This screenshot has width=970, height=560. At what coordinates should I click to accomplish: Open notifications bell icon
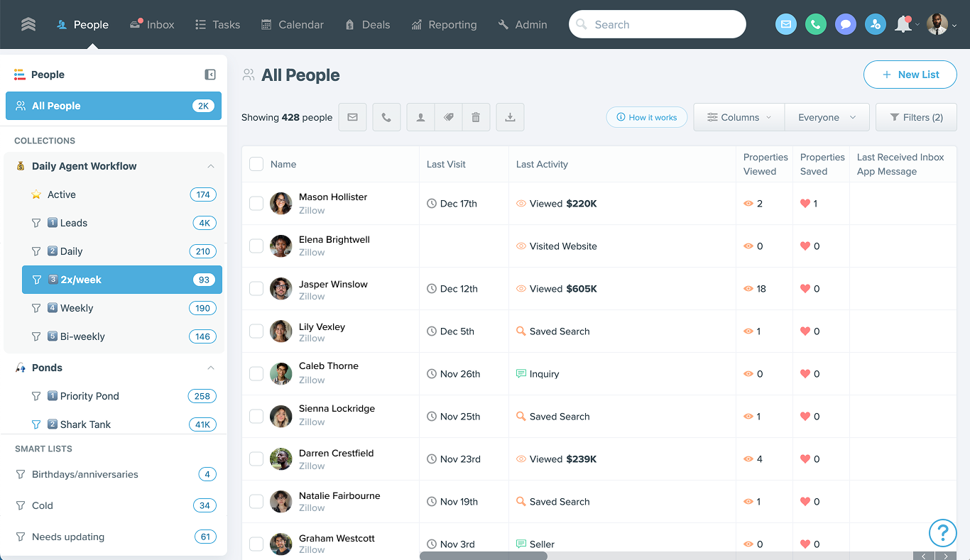click(x=903, y=25)
